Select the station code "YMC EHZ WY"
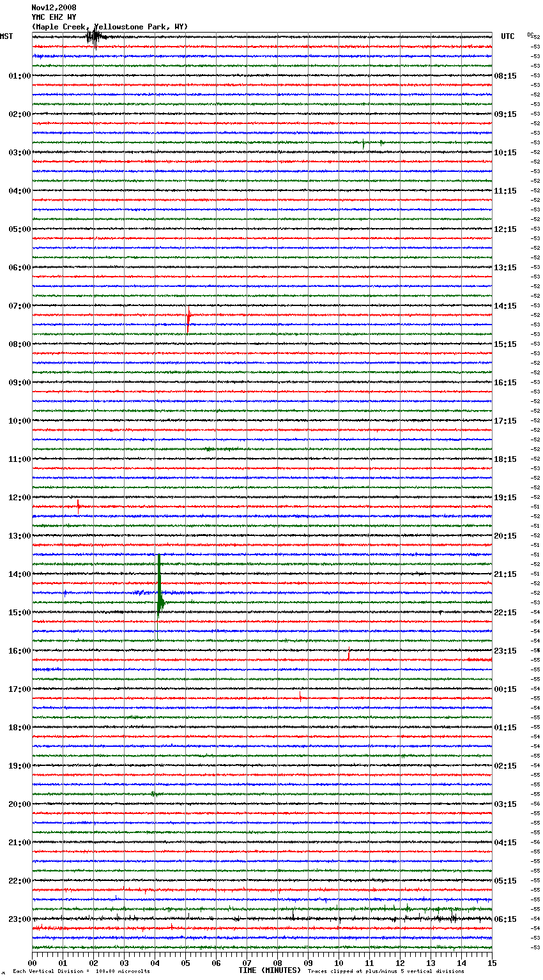This screenshot has height=980, width=543. pos(54,17)
